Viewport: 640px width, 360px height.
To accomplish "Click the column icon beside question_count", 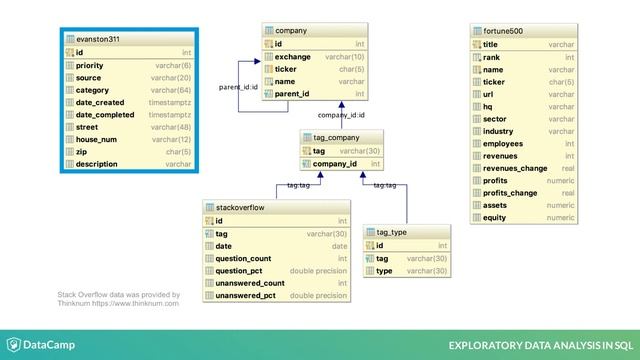I will pyautogui.click(x=209, y=258).
